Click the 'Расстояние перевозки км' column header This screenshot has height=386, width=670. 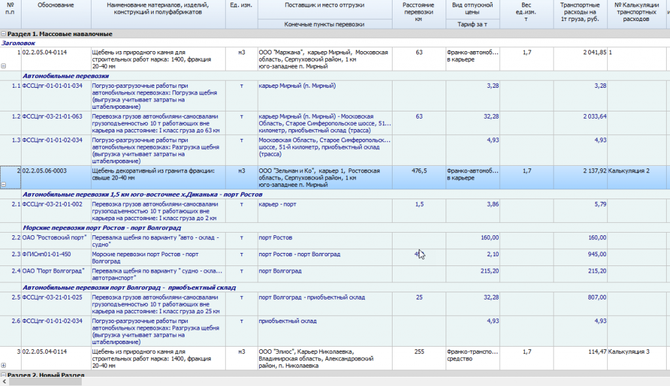419,14
